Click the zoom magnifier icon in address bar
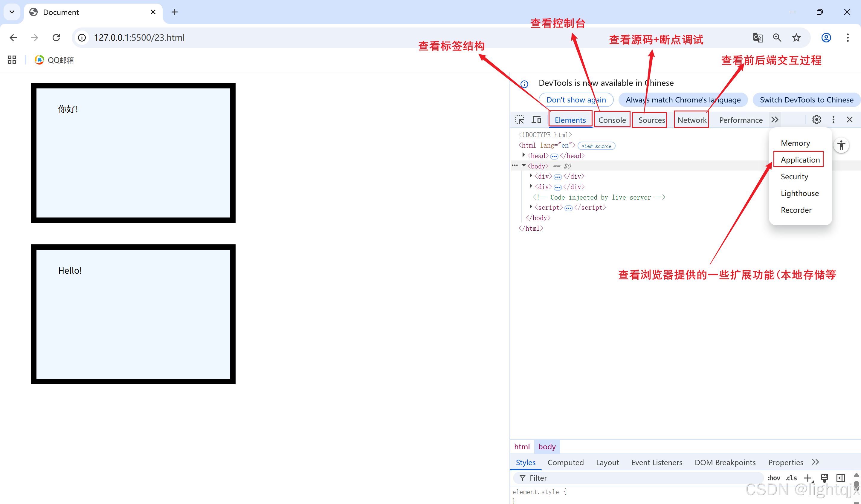861x504 pixels. [x=777, y=38]
